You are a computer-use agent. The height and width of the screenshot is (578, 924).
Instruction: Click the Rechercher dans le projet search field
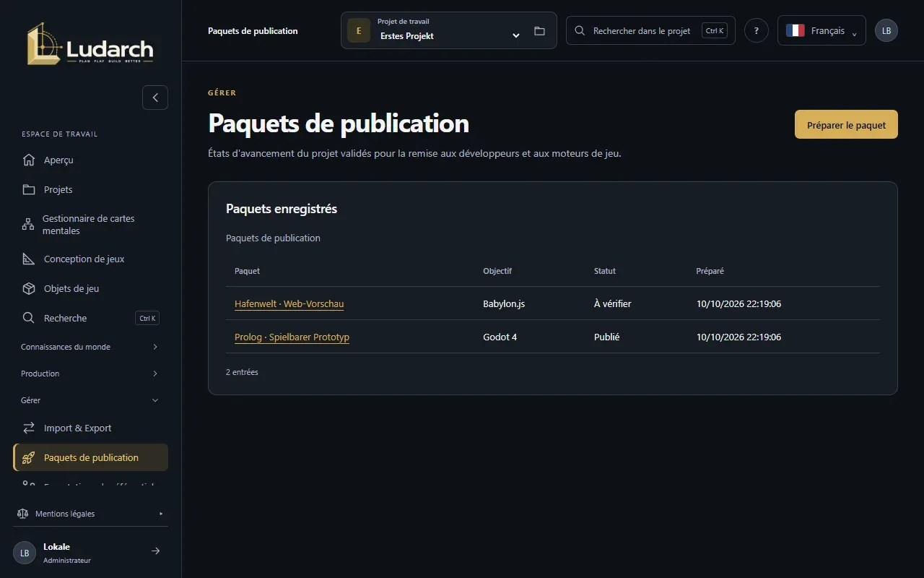[x=650, y=30]
